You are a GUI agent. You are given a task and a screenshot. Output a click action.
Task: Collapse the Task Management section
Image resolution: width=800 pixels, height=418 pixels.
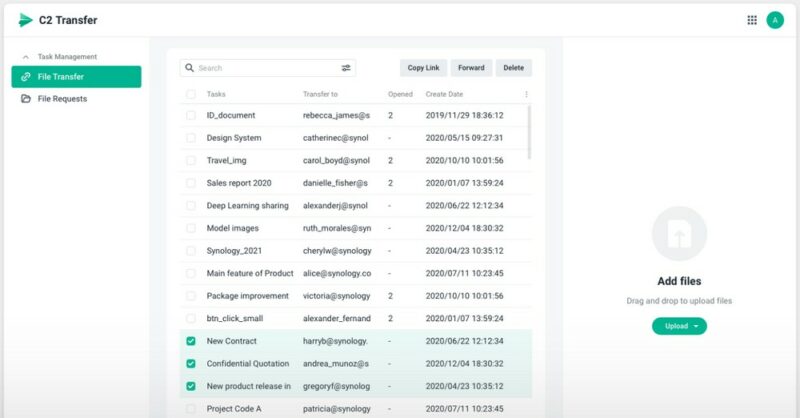(x=26, y=57)
